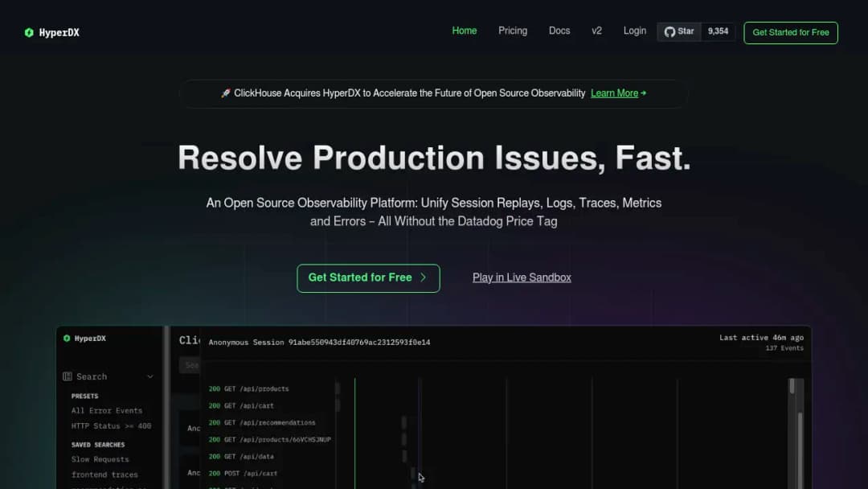
Task: Click the GET /api/recommendations event row
Action: pyautogui.click(x=262, y=422)
